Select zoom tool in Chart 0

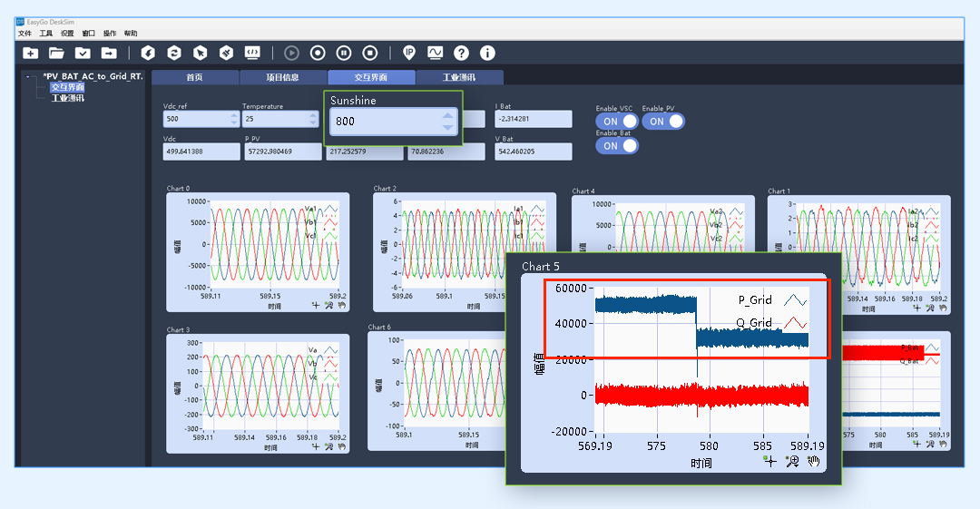point(328,305)
